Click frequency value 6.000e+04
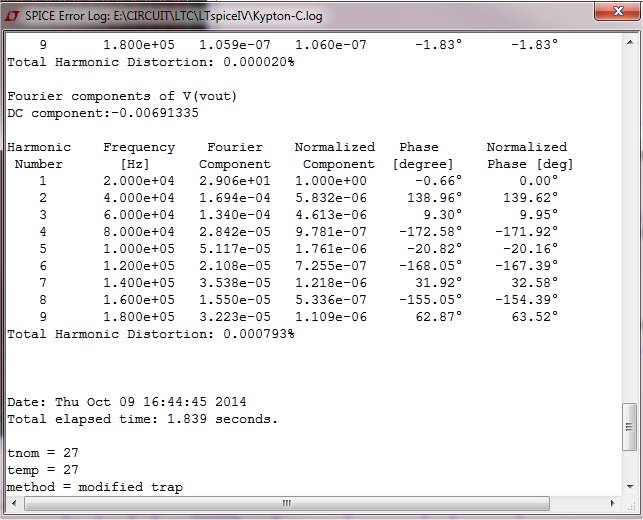Screen dimensions: 643x520 tap(139, 214)
